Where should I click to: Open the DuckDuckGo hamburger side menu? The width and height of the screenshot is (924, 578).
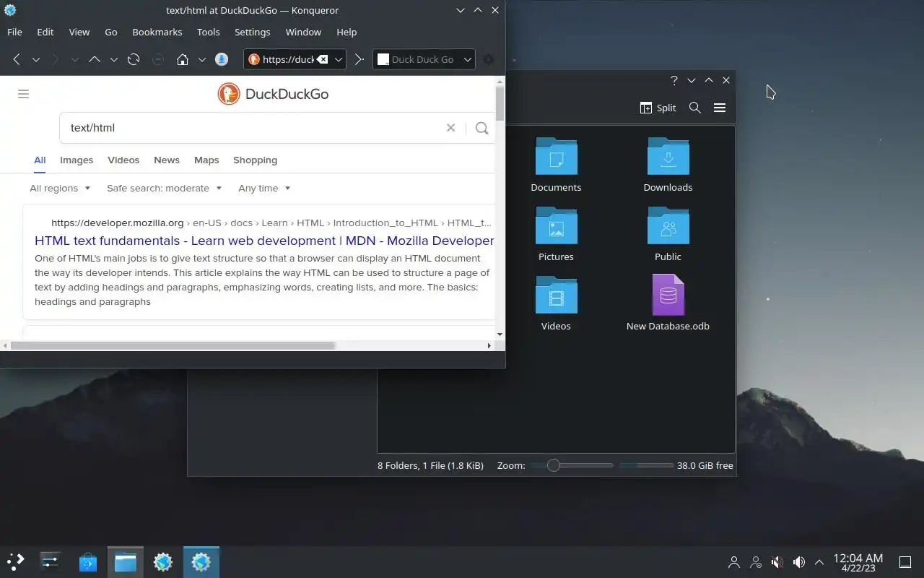(23, 94)
